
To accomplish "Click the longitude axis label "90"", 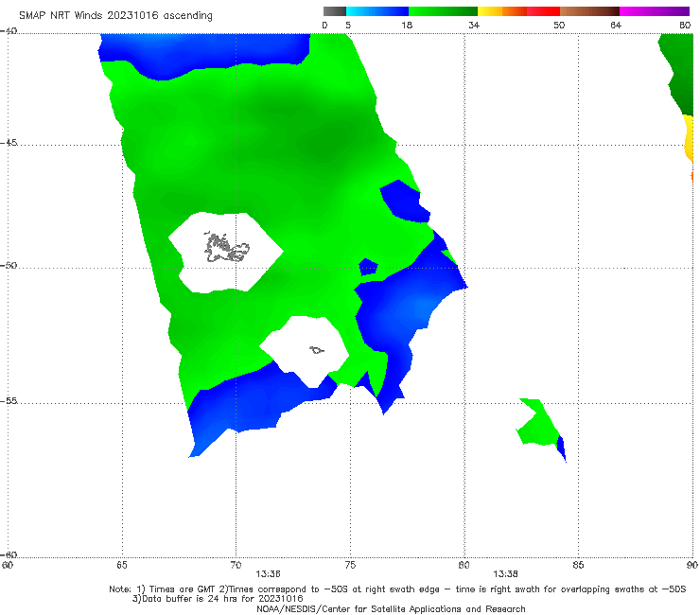I will point(692,565).
